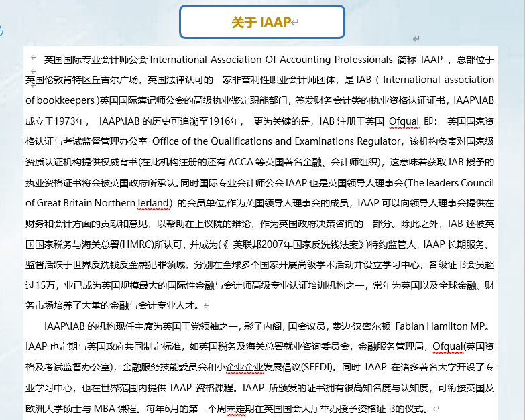
Task: Click the phrase 英国国会大厅
Action: pos(292,409)
